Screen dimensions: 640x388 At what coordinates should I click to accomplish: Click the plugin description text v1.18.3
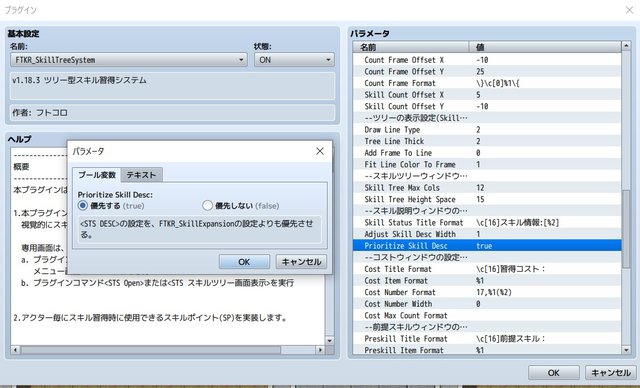(79, 80)
